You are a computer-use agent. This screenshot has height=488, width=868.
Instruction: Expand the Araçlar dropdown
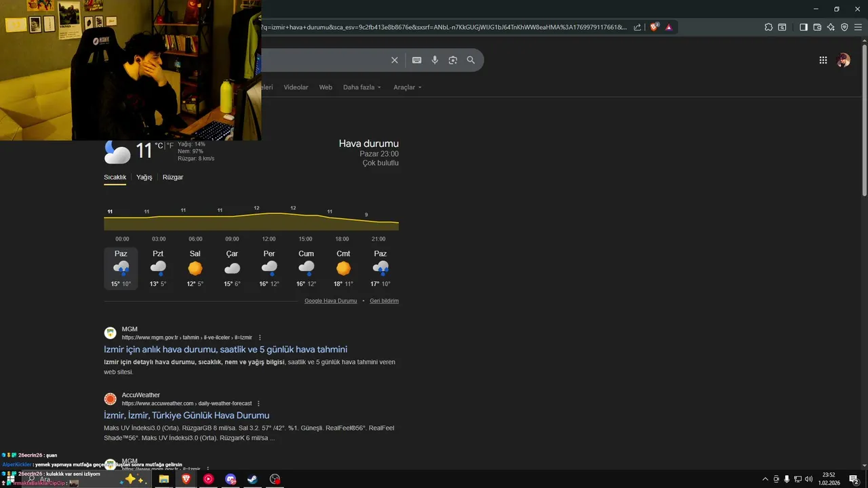pyautogui.click(x=408, y=87)
